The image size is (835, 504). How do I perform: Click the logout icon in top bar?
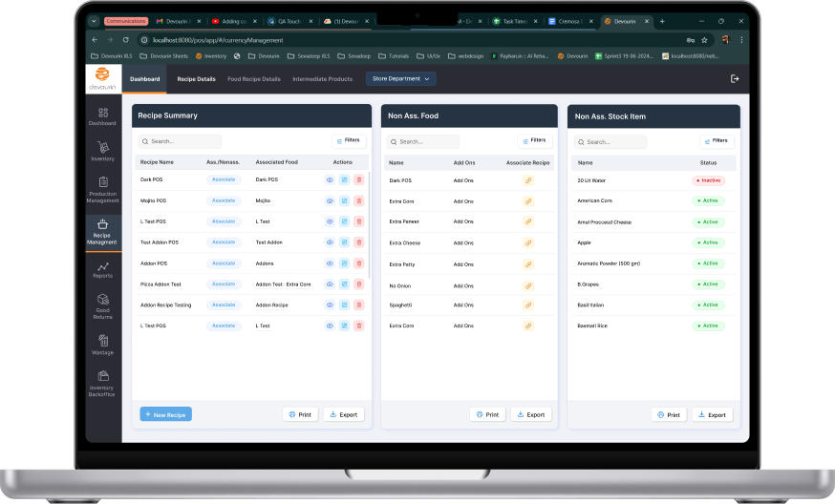point(735,79)
